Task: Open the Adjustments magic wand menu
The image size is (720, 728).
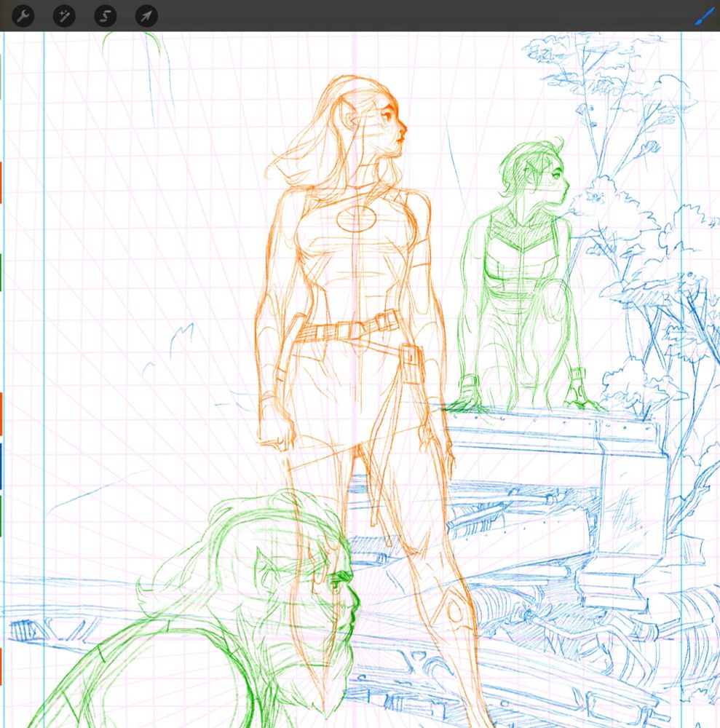Action: (x=64, y=16)
